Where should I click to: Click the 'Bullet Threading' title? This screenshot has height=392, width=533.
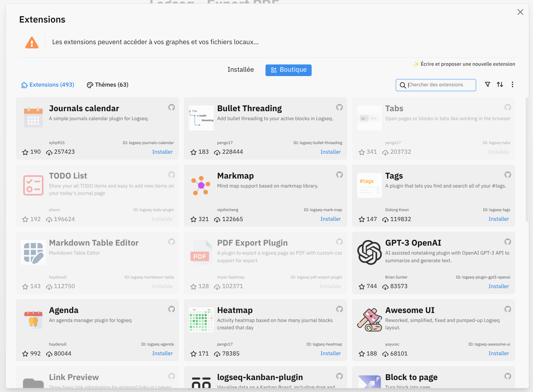[250, 109]
